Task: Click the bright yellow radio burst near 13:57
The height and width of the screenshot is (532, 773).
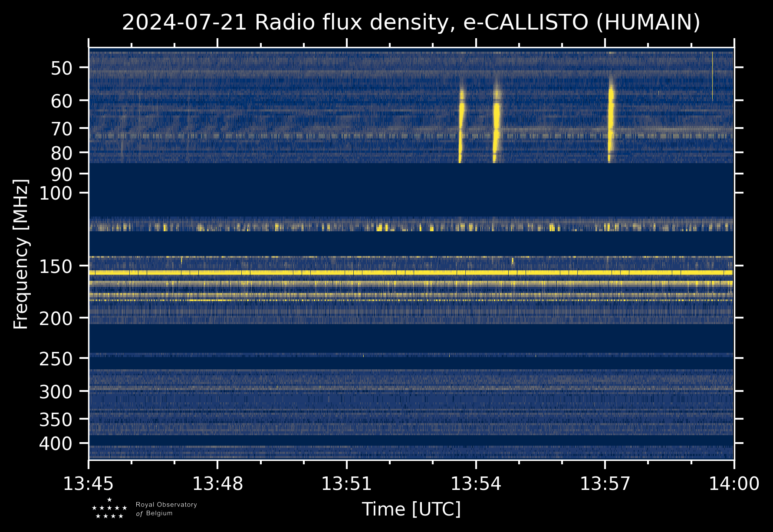Action: pos(611,117)
